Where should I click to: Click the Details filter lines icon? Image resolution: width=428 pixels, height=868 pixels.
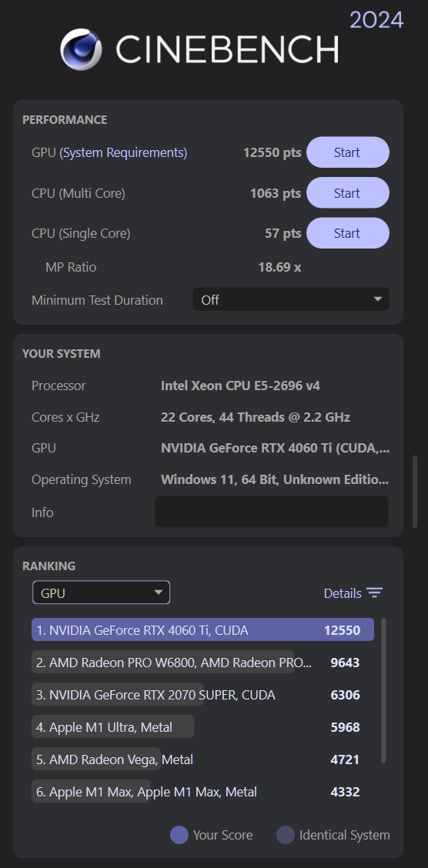(375, 593)
